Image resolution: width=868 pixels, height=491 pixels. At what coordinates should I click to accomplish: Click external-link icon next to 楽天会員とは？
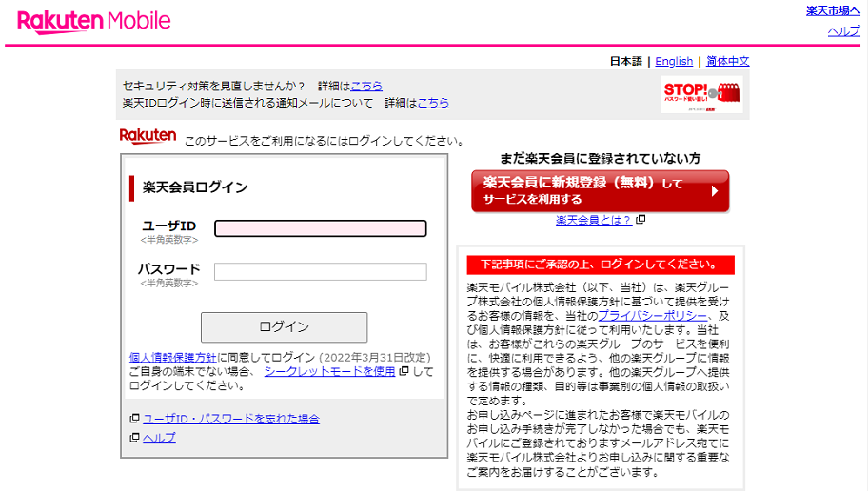[641, 219]
